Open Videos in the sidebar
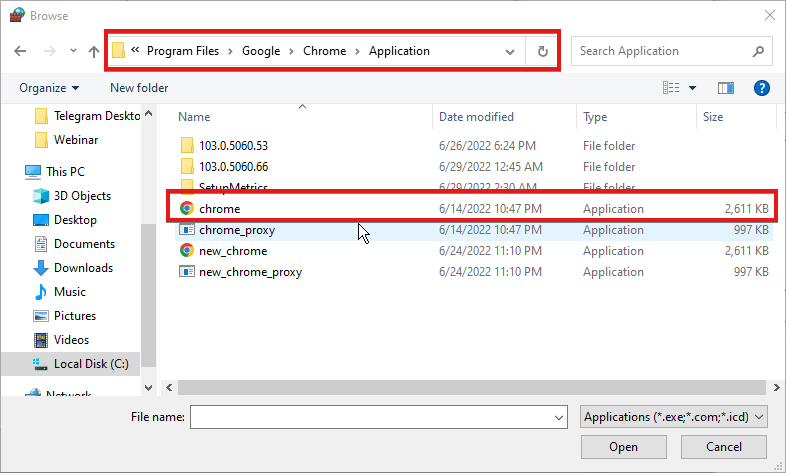The width and height of the screenshot is (786, 473). [61, 340]
